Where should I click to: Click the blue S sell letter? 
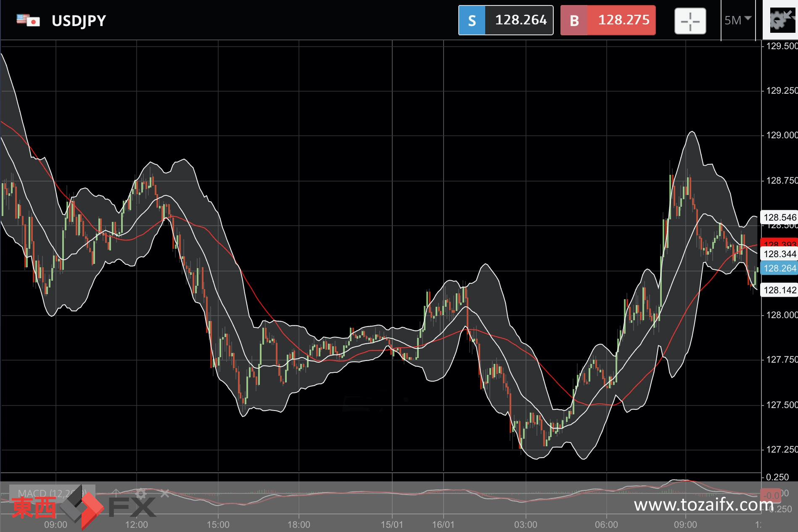(472, 20)
